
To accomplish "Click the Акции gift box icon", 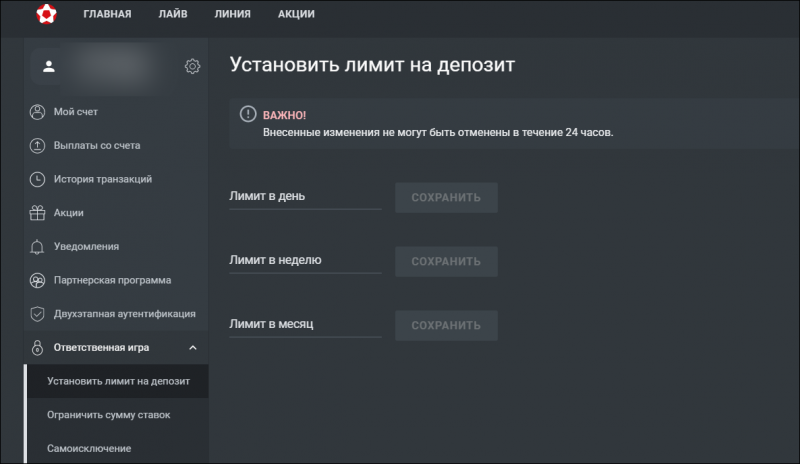I will click(37, 213).
